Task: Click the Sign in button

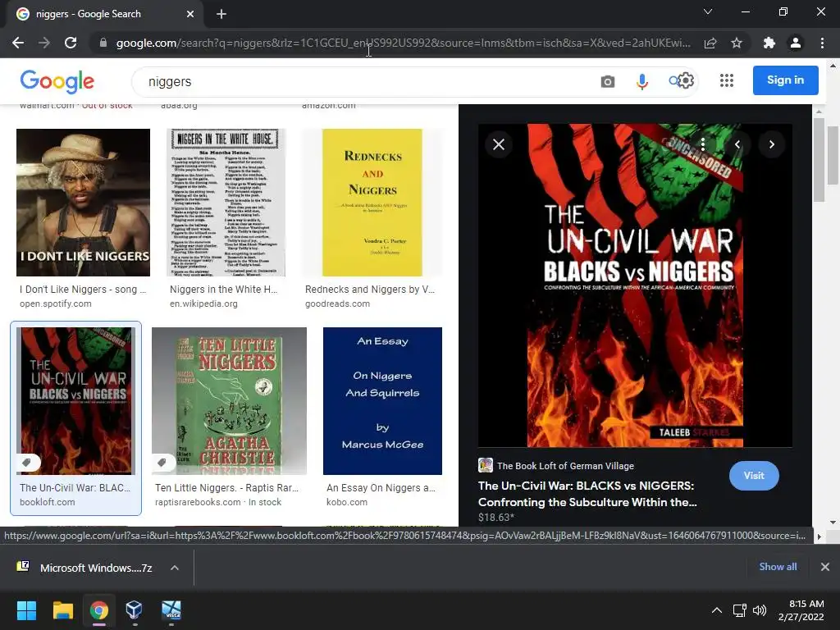Action: click(785, 80)
